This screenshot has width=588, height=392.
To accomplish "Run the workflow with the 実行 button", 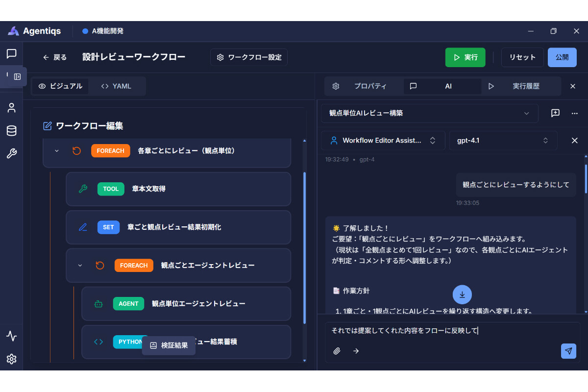I will coord(465,57).
